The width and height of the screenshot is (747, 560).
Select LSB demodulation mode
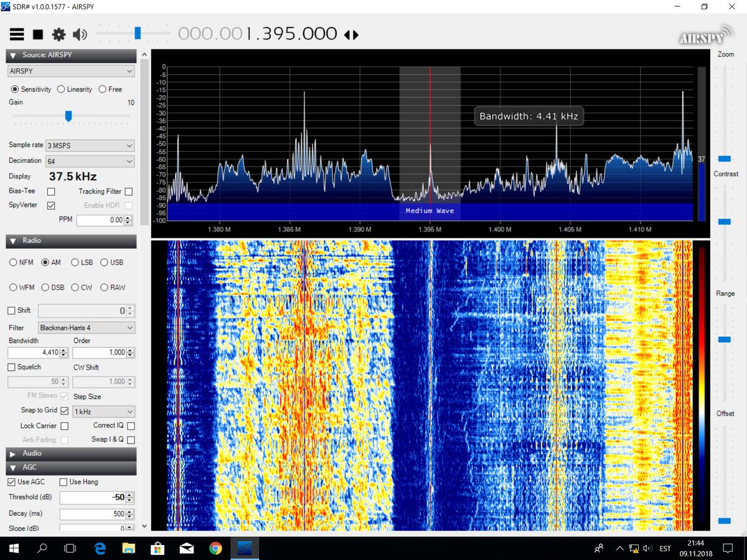[x=75, y=263]
